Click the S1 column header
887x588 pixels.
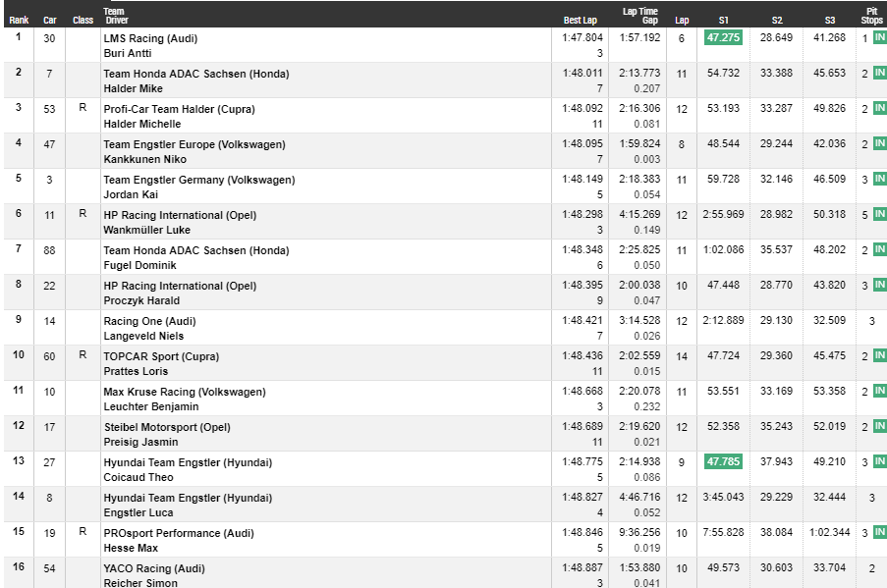(724, 20)
